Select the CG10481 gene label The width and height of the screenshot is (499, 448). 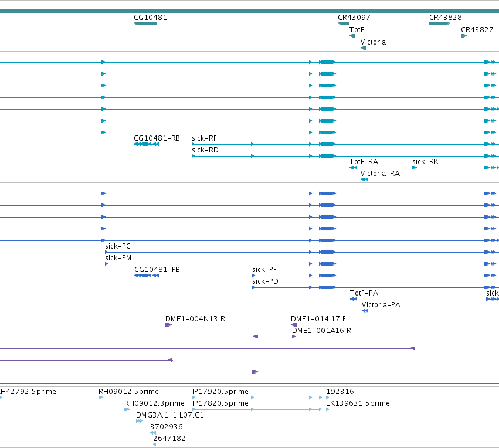point(150,18)
